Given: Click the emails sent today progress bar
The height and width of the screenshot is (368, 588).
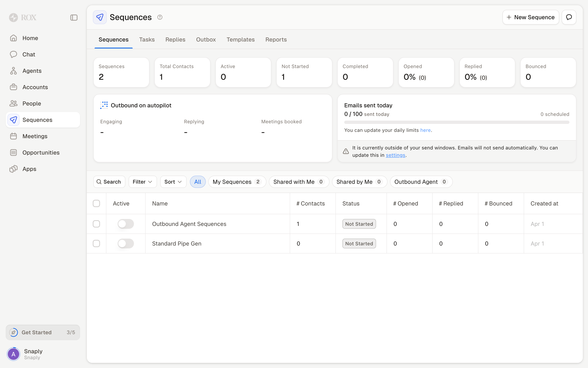Looking at the screenshot, I should [457, 122].
